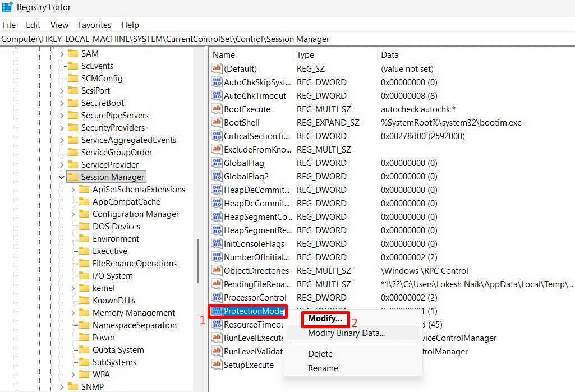Click the Registry Editor icon in the title bar
The image size is (575, 392).
point(7,7)
